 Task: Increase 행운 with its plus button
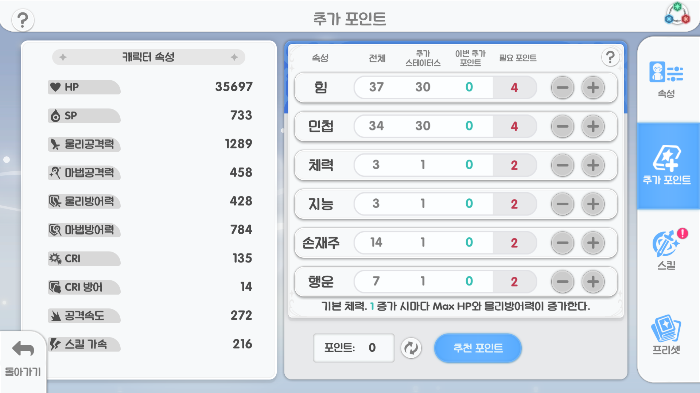point(593,282)
